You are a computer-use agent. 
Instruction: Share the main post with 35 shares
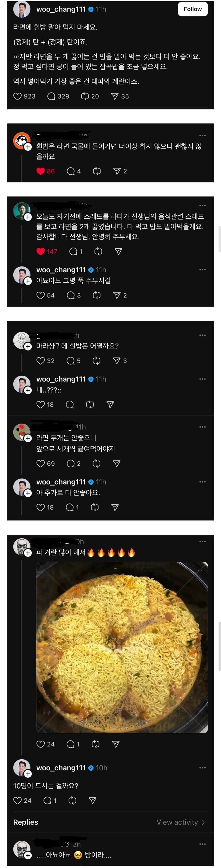click(x=115, y=96)
